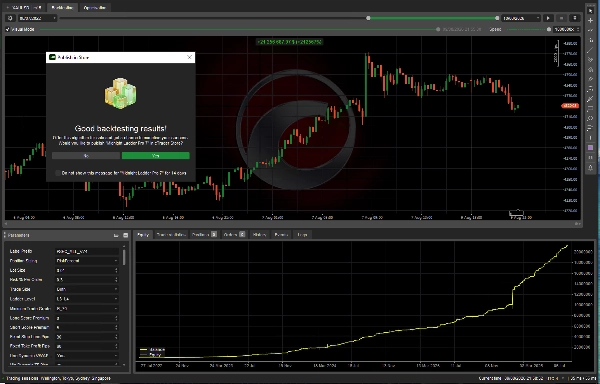600x384 pixels.
Task: Toggle the Visual Mode checkbox
Action: [8, 29]
